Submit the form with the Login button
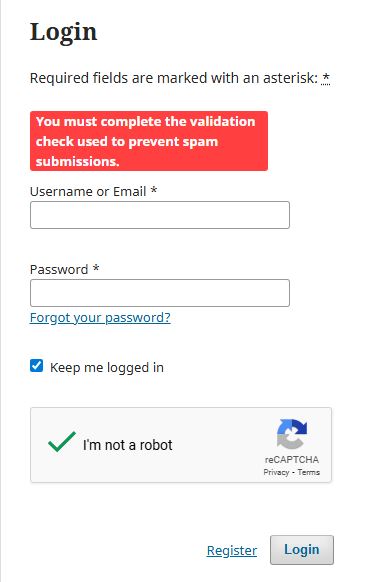Image resolution: width=385 pixels, height=582 pixels. coord(301,550)
